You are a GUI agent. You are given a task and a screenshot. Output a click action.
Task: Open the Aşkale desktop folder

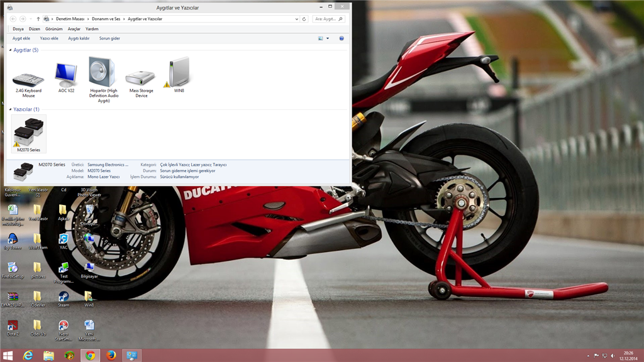pos(64,213)
